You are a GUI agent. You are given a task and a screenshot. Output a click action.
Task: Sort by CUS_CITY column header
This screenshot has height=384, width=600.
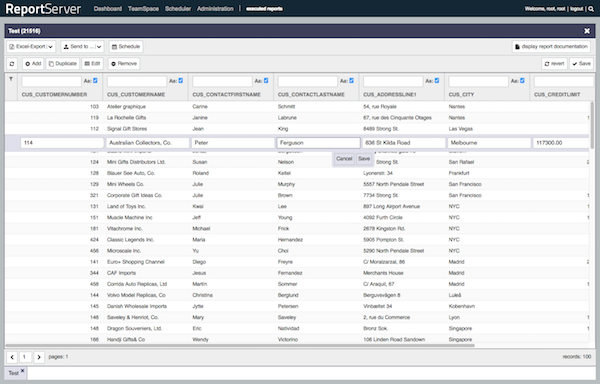tap(461, 94)
